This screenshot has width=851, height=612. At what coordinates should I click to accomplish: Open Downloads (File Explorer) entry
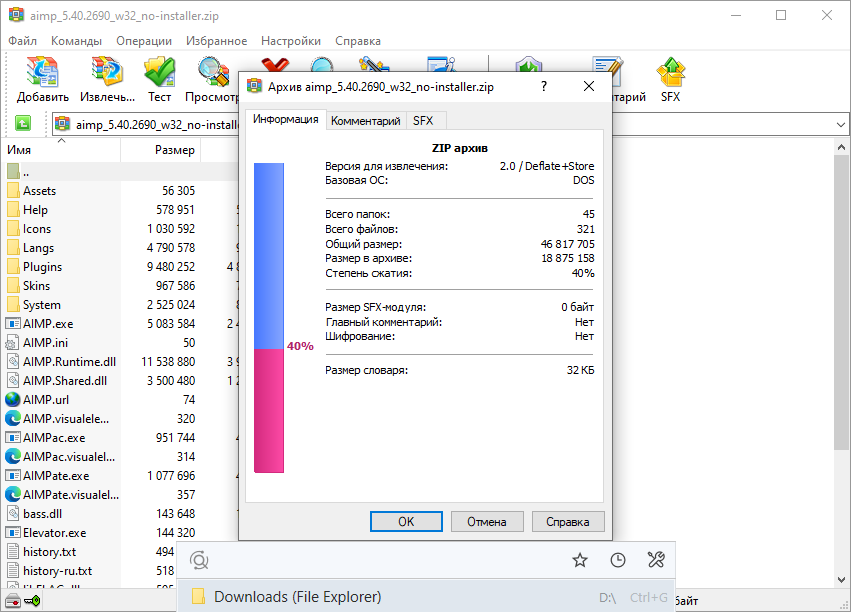(x=426, y=597)
